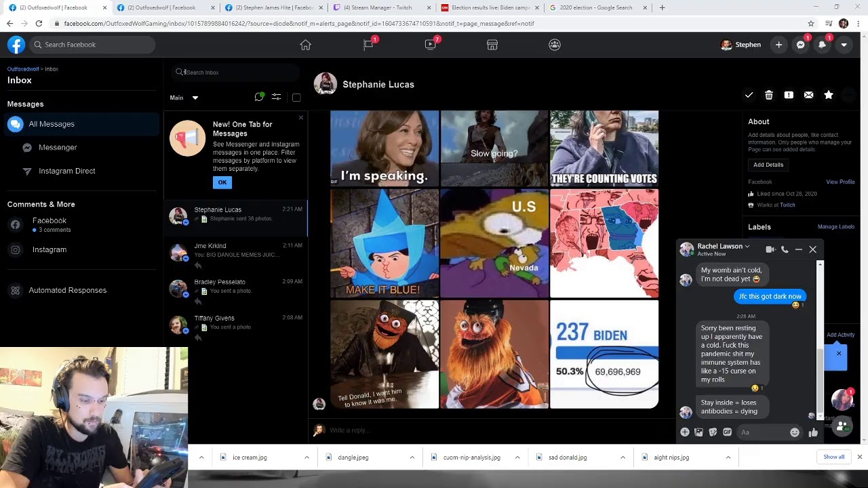This screenshot has height=488, width=868.
Task: Start a video call with Rachel Lawson
Action: 770,249
